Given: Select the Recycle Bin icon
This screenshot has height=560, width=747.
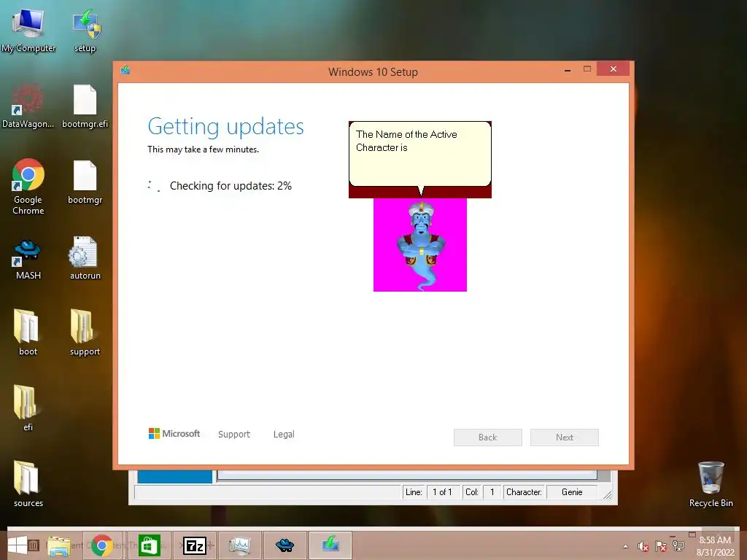Looking at the screenshot, I should coord(711,484).
